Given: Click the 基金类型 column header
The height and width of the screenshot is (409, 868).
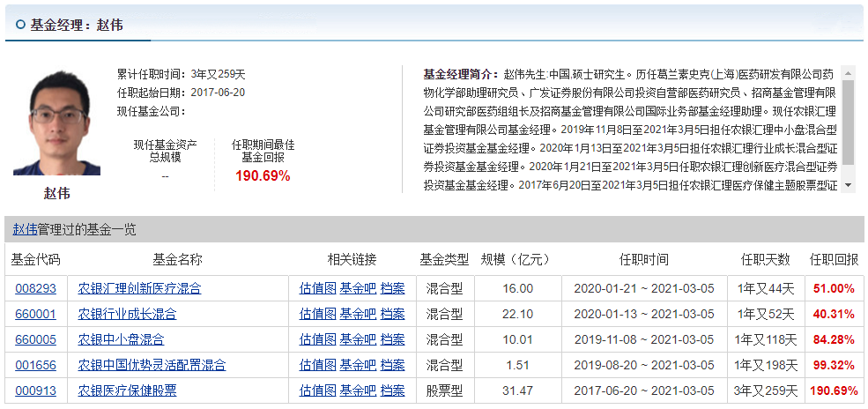Looking at the screenshot, I should pyautogui.click(x=444, y=259).
